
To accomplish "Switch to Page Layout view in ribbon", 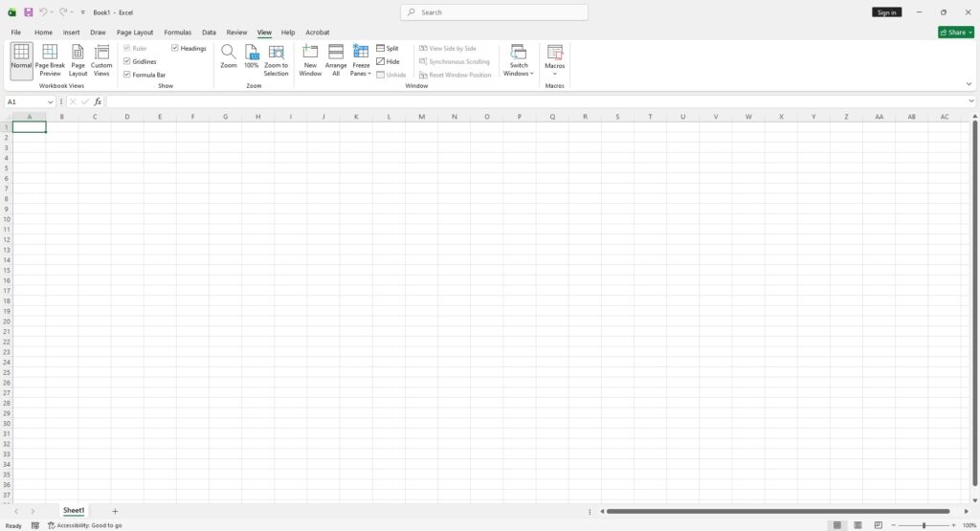I will coord(78,60).
